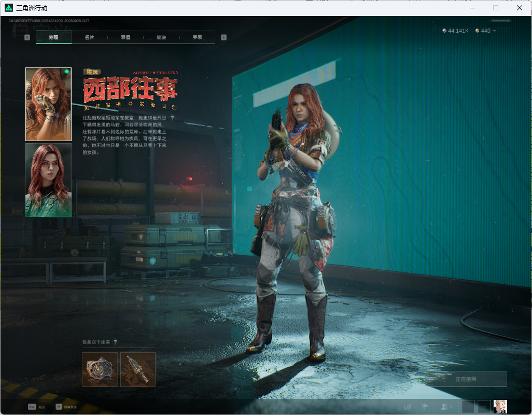Click the Esc back button
532x415 pixels.
tap(36, 407)
